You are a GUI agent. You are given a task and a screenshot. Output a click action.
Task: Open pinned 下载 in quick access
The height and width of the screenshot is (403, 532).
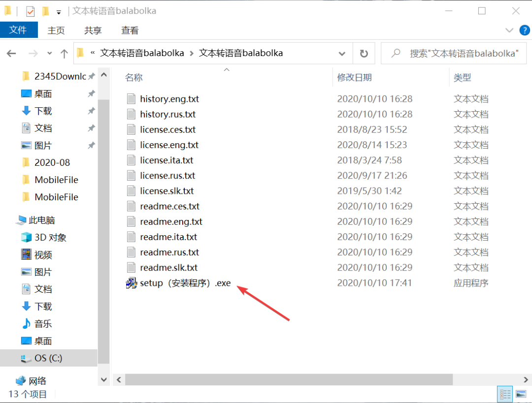tap(43, 111)
